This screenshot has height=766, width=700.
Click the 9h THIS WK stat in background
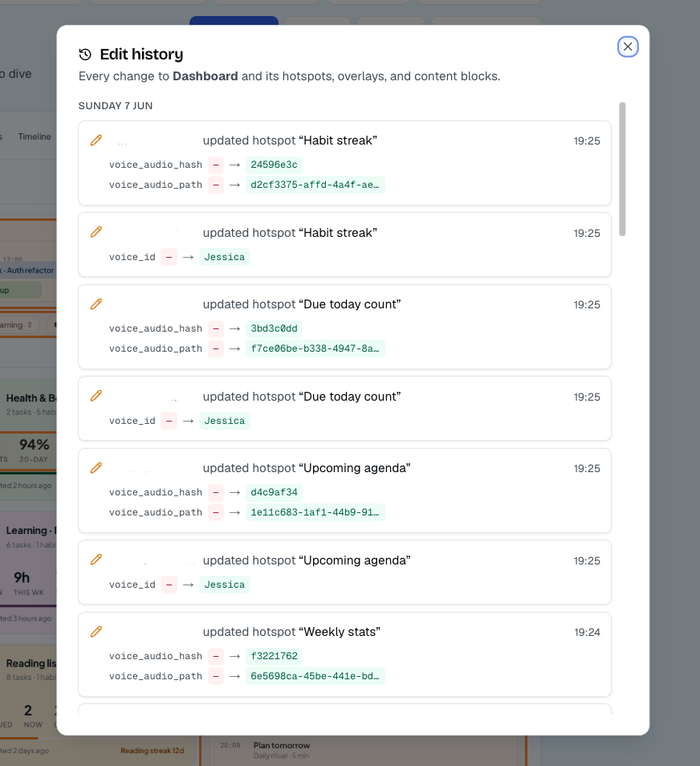coord(28,583)
